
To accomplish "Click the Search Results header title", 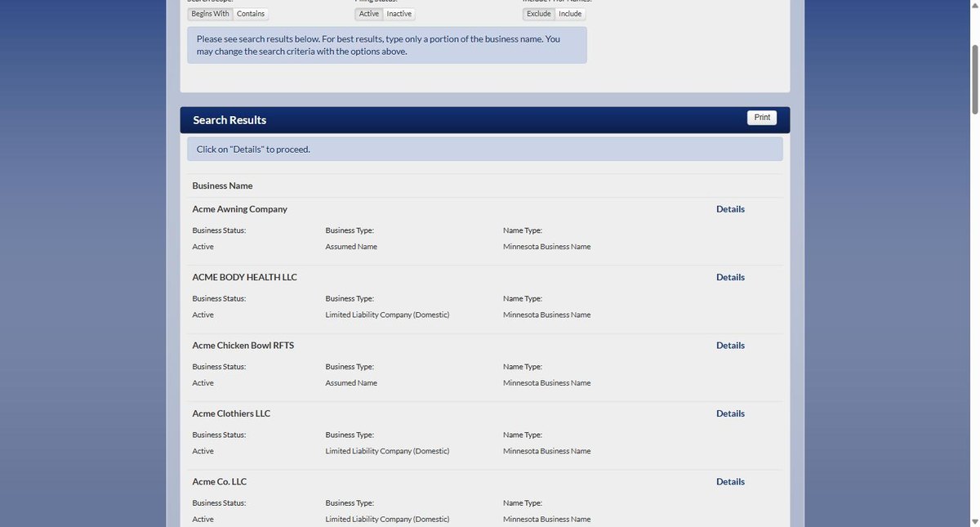I will click(x=229, y=120).
